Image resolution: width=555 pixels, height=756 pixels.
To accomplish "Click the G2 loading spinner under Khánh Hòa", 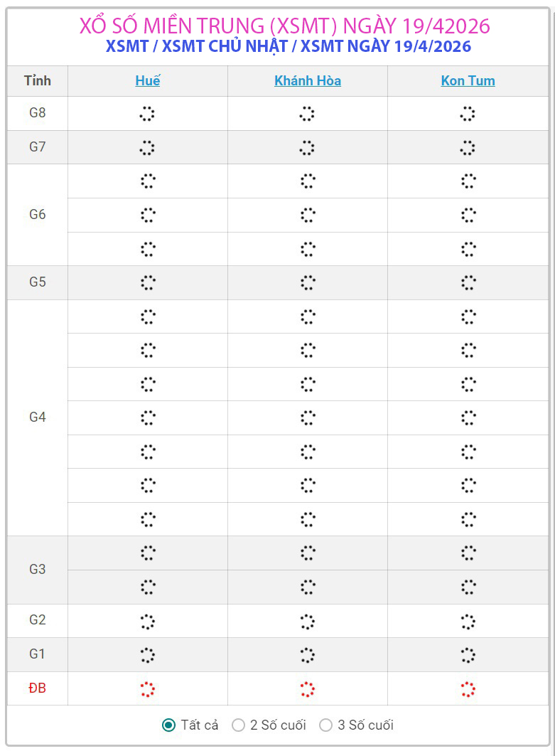I will (307, 622).
